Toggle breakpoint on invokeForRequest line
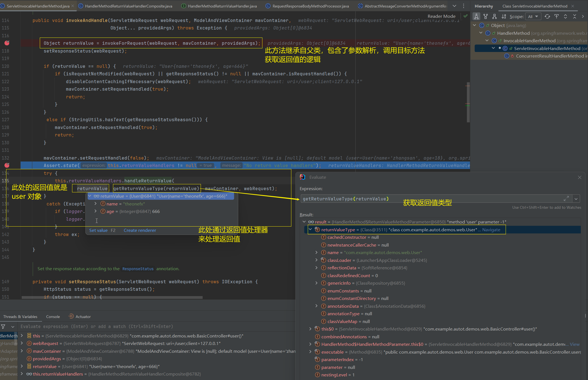 [x=7, y=43]
